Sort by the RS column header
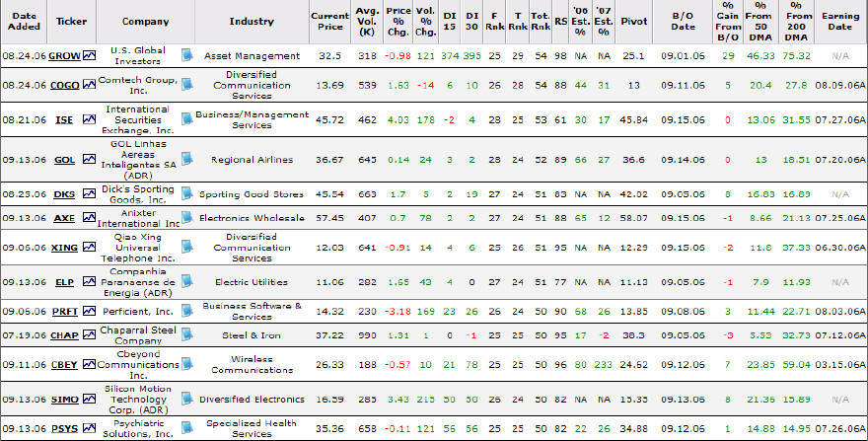 pyautogui.click(x=561, y=22)
